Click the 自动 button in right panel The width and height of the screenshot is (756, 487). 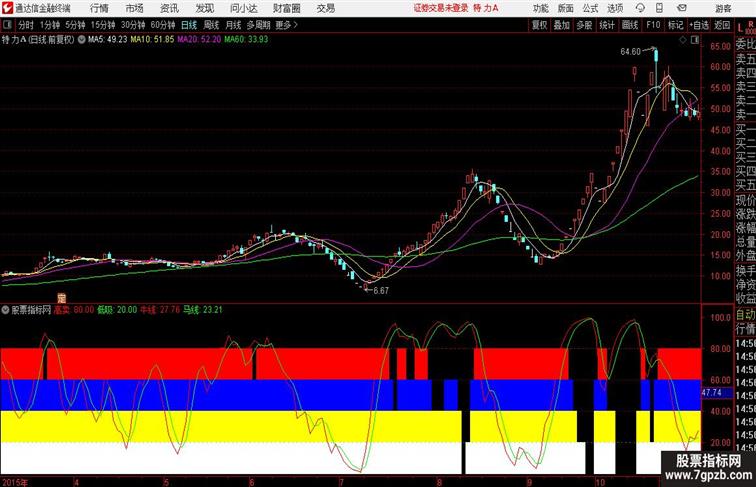(x=745, y=315)
